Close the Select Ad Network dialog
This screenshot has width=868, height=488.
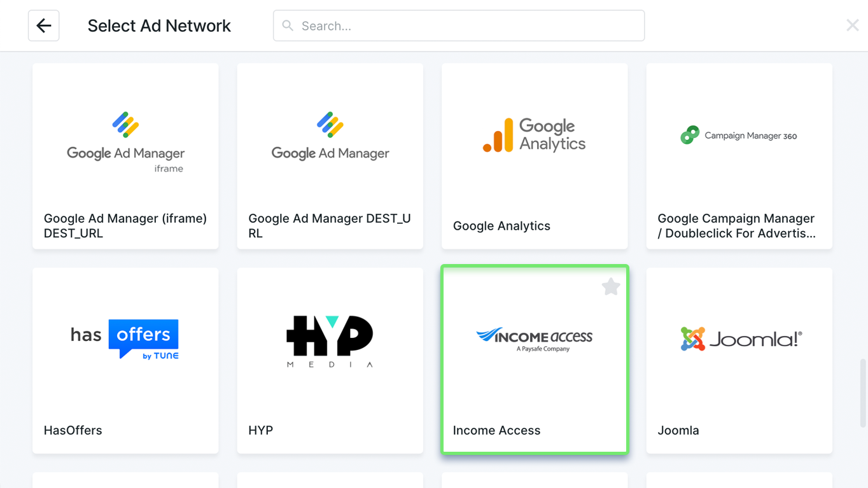[x=852, y=25]
